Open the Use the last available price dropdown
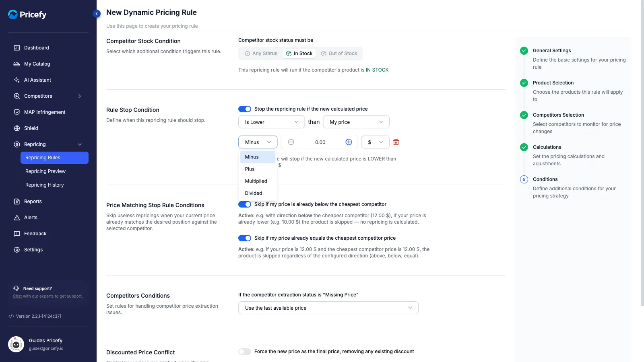This screenshot has height=362, width=644. coord(328,308)
